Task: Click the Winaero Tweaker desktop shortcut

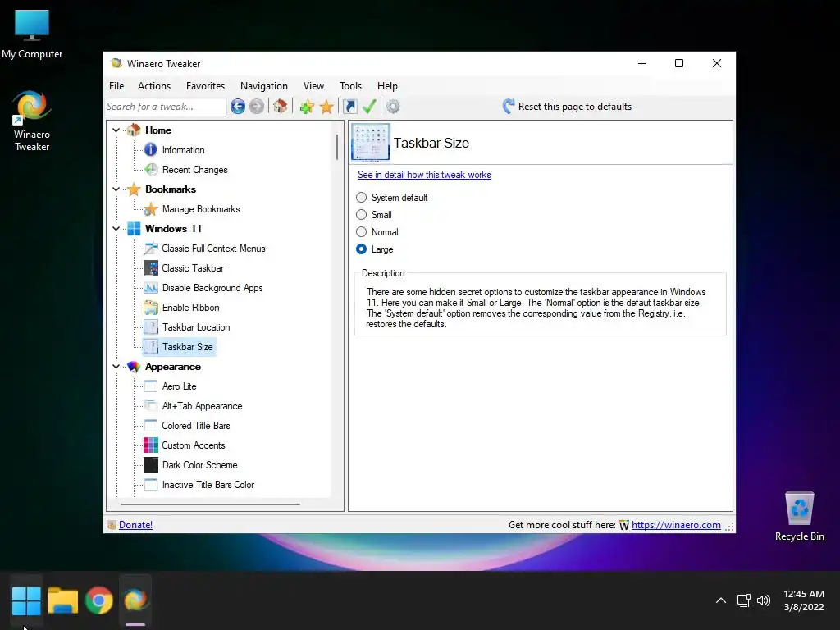Action: [x=32, y=121]
